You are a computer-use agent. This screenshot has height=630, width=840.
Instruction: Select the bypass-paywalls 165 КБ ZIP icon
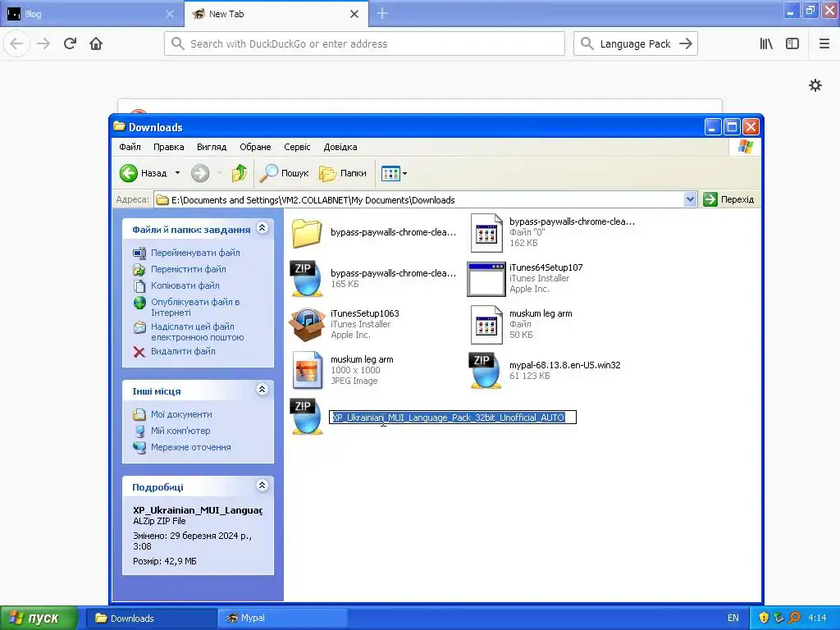click(307, 278)
